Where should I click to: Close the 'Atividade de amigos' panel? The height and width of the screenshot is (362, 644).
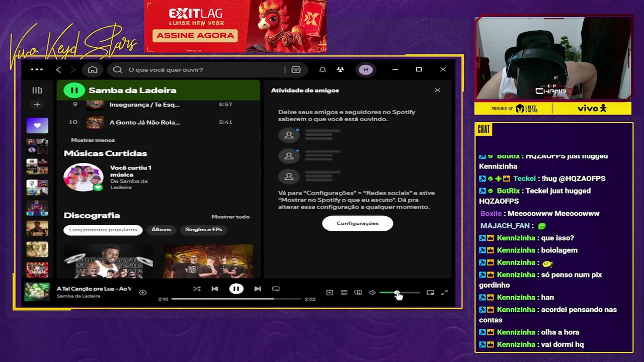(437, 90)
